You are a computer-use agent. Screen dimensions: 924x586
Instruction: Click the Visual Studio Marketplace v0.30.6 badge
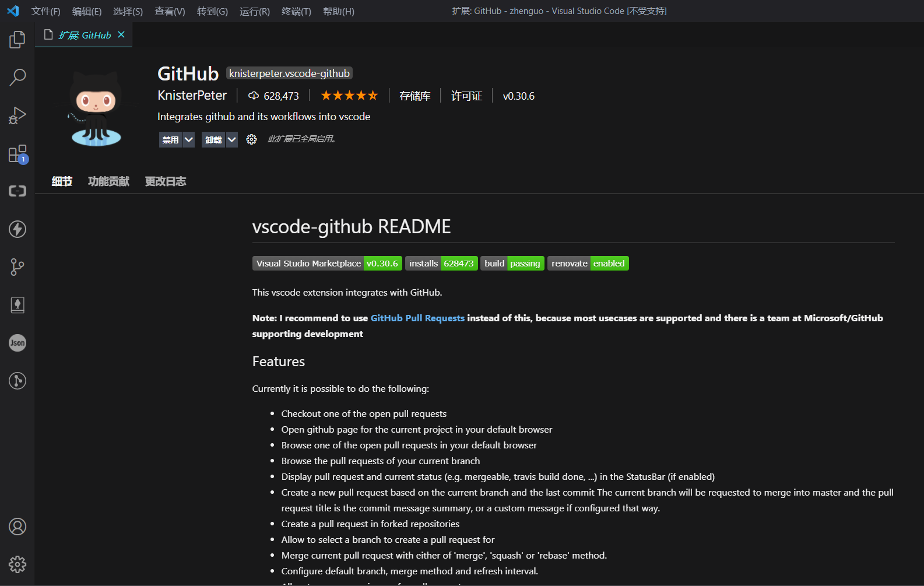coord(327,264)
